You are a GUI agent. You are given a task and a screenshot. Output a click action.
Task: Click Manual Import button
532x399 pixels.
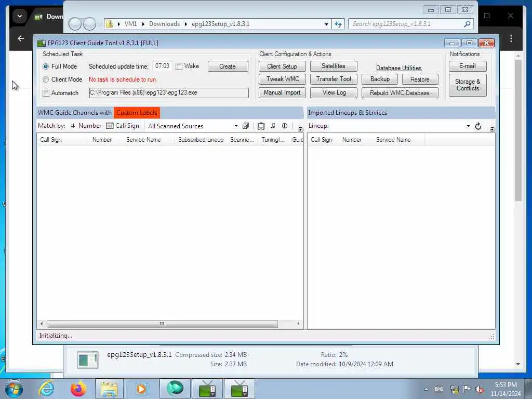pyautogui.click(x=282, y=92)
